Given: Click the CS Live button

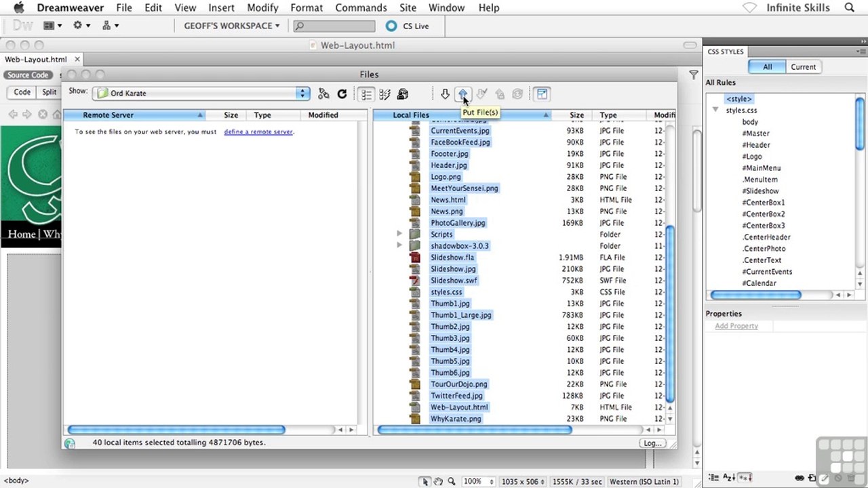Looking at the screenshot, I should pos(407,26).
